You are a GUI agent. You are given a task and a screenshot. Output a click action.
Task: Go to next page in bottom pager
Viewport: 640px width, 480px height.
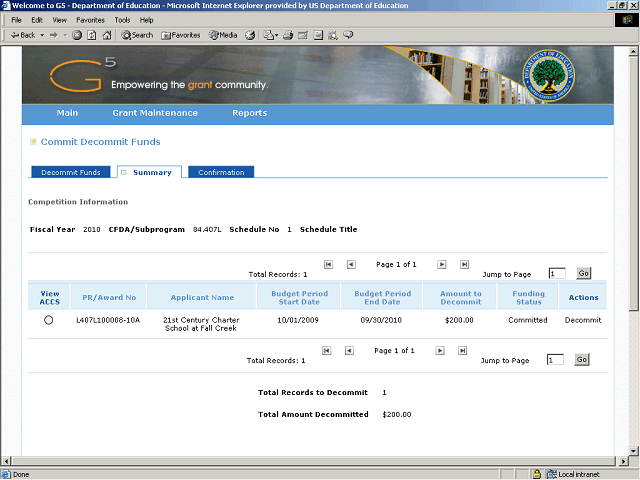coord(440,351)
